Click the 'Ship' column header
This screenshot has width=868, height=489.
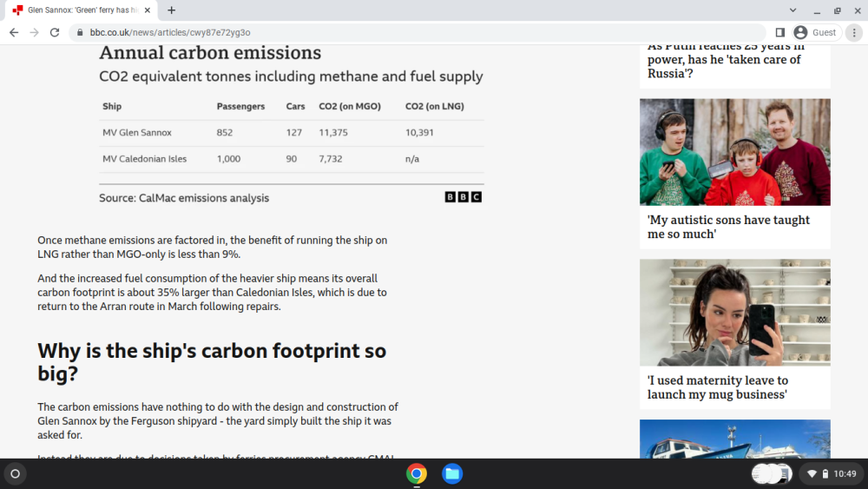point(112,106)
